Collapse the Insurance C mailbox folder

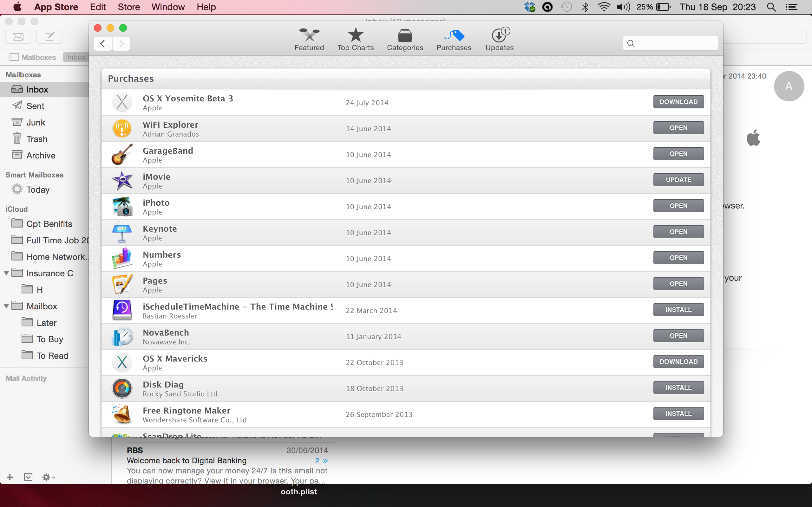tap(6, 273)
